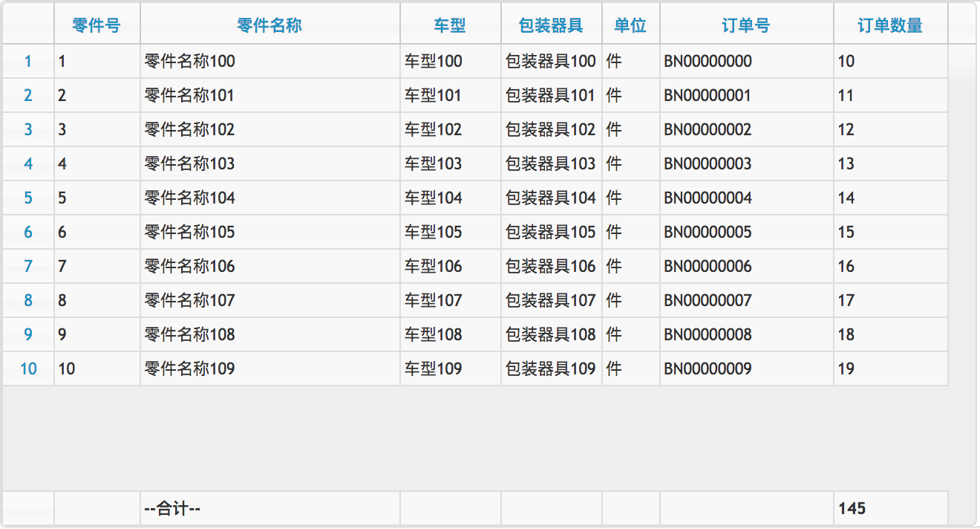Select order number BN00000003

[x=747, y=164]
